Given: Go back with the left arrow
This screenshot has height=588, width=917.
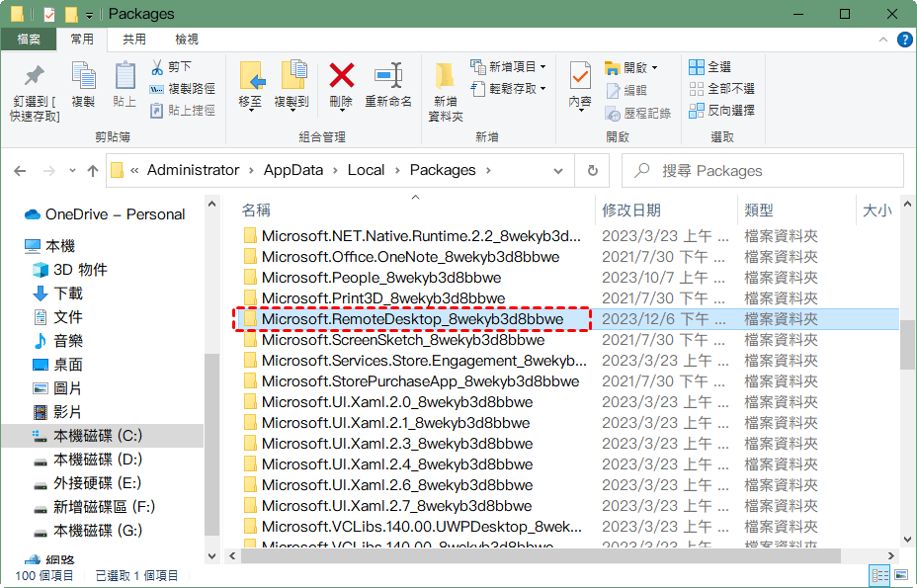Looking at the screenshot, I should click(x=20, y=171).
